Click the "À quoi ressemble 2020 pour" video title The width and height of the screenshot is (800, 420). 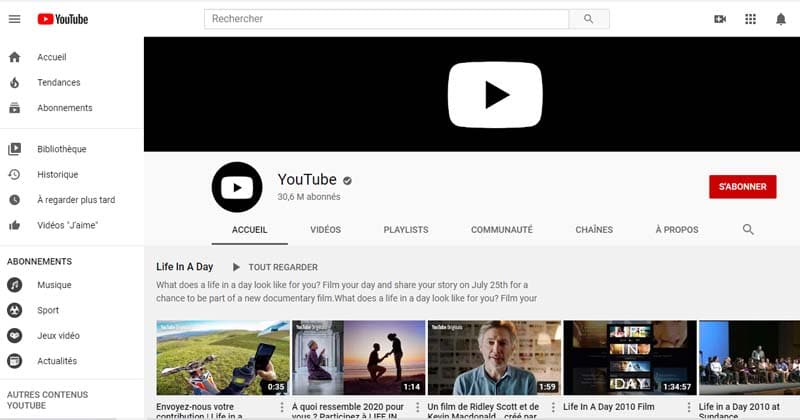pos(347,407)
